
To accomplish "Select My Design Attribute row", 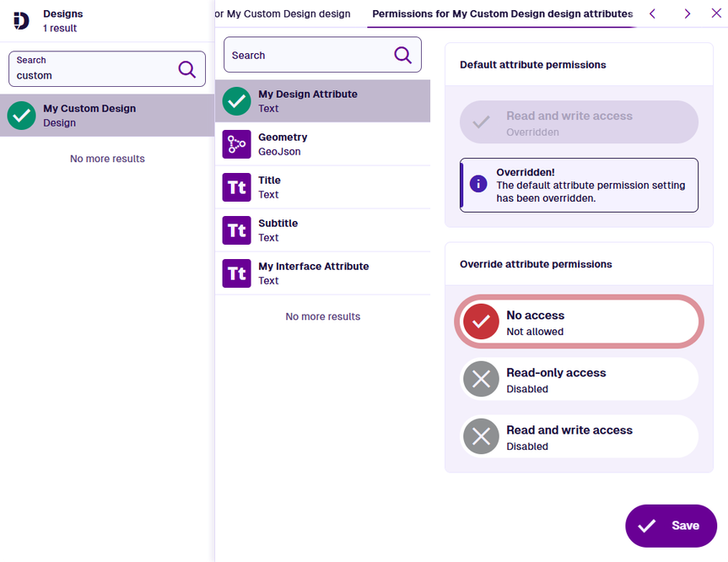I will point(322,100).
